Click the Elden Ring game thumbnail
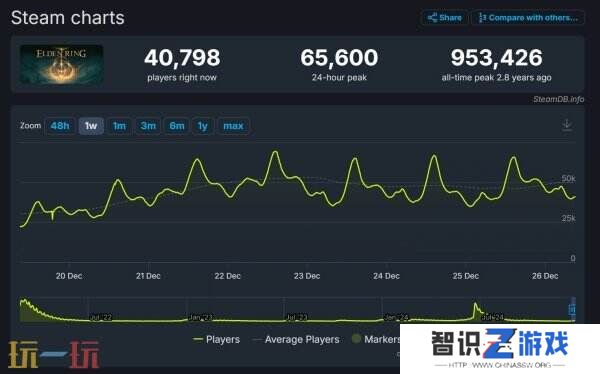The image size is (600, 374). pyautogui.click(x=61, y=64)
